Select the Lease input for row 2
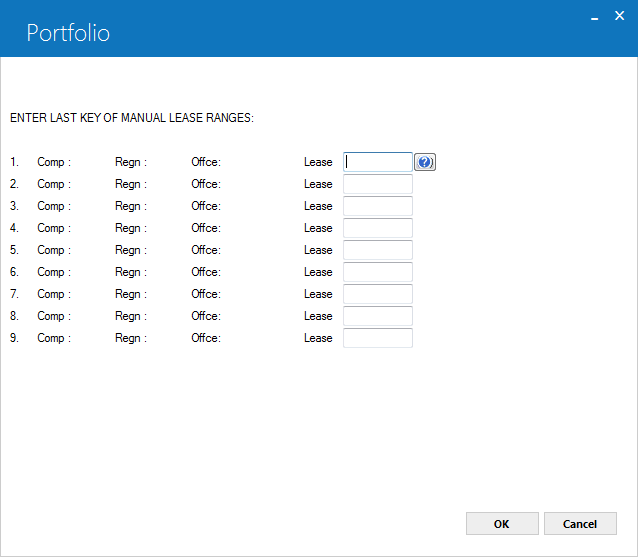 pos(378,184)
